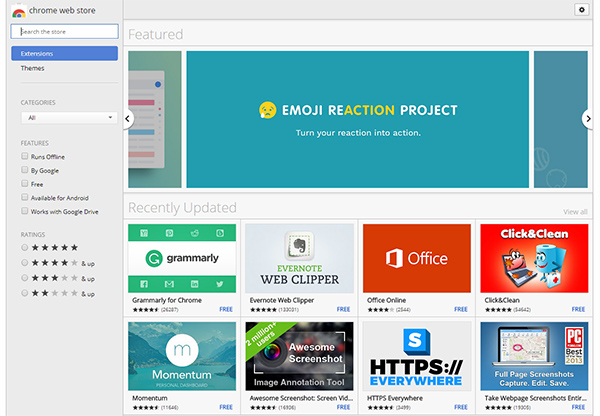Open the Grammarly extension tile image
Screen dimensions: 600x416
(182, 258)
